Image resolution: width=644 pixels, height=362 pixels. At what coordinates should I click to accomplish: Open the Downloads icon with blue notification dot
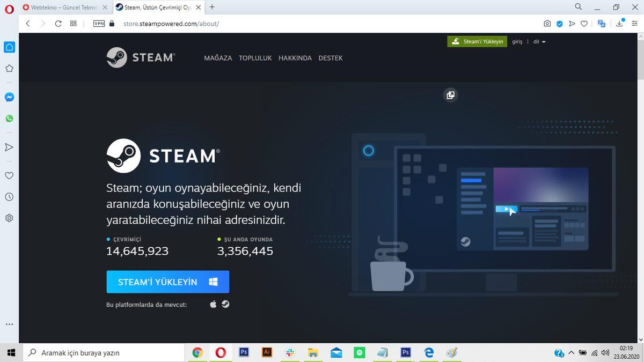coord(620,24)
